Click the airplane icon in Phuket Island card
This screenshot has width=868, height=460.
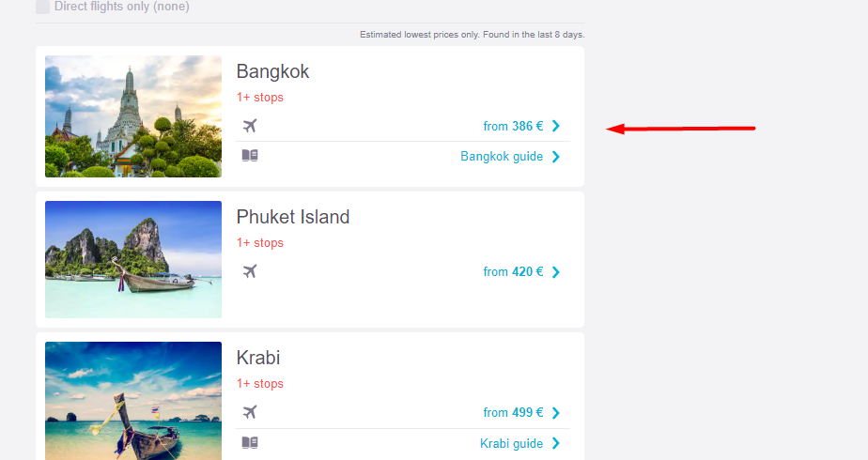[x=250, y=271]
